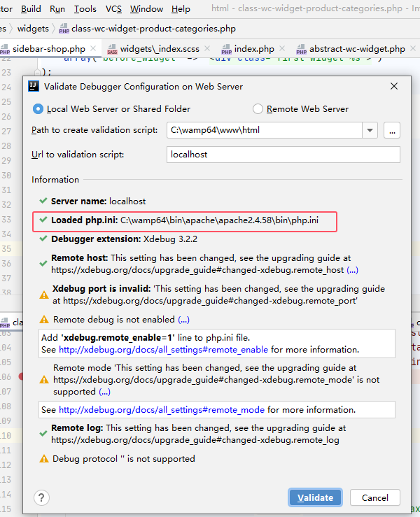Click the Debugger extension checkmark icon
This screenshot has height=517, width=420.
[43, 238]
